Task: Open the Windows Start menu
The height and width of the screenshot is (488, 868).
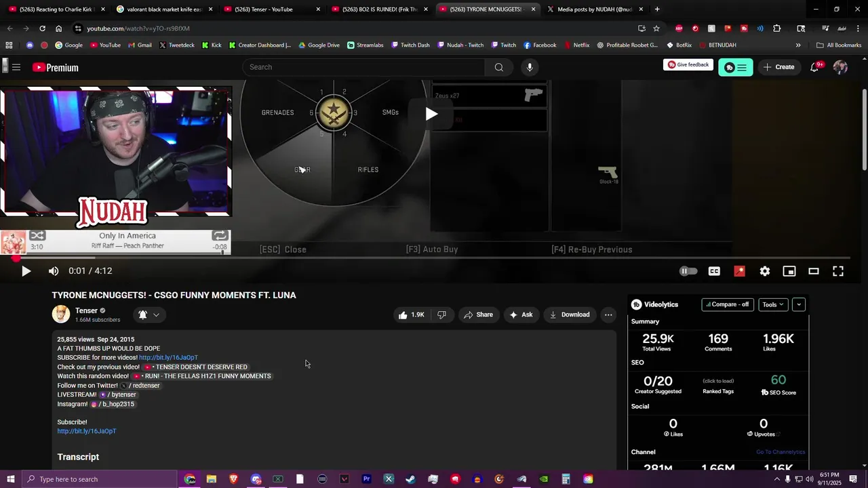Action: 11,479
